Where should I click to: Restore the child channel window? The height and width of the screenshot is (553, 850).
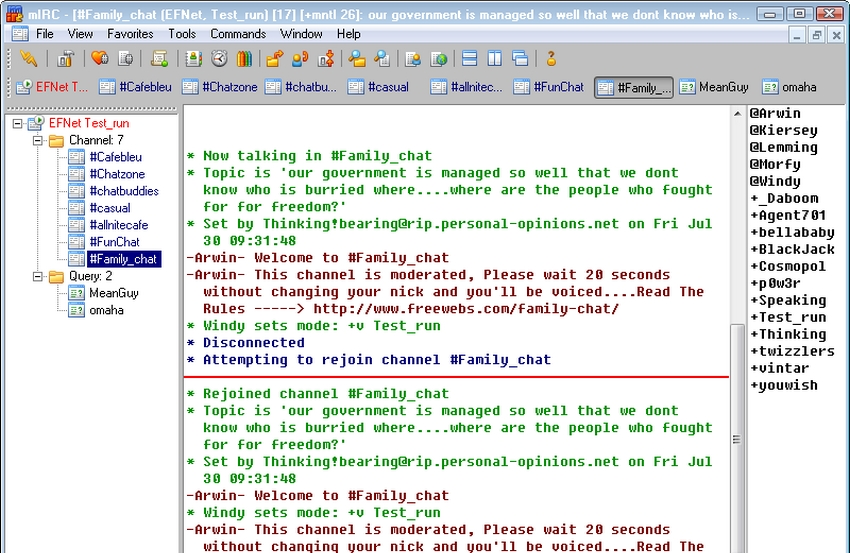(816, 36)
